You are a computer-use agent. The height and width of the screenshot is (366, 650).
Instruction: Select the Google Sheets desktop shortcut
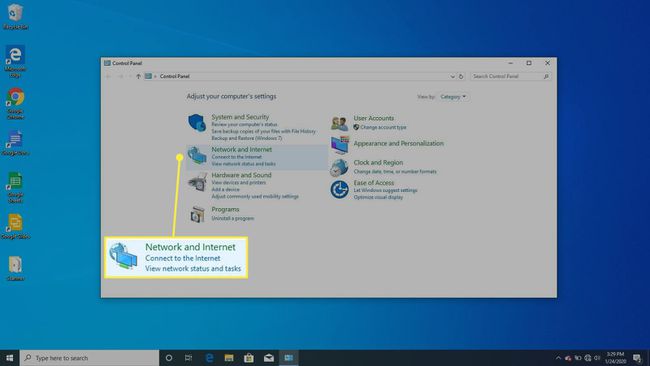pyautogui.click(x=15, y=187)
